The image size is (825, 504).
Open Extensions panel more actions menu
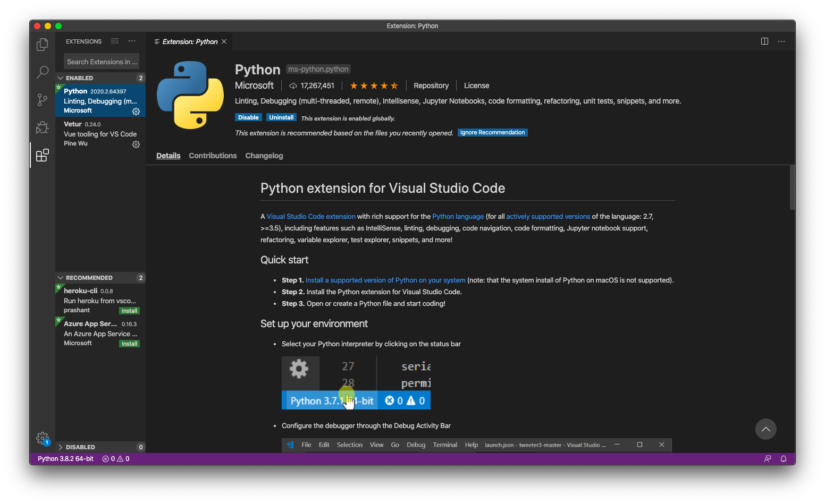pyautogui.click(x=132, y=41)
